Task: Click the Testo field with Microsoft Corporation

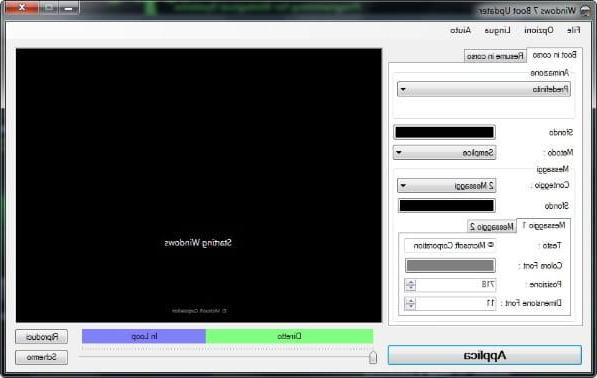Action: 450,246
